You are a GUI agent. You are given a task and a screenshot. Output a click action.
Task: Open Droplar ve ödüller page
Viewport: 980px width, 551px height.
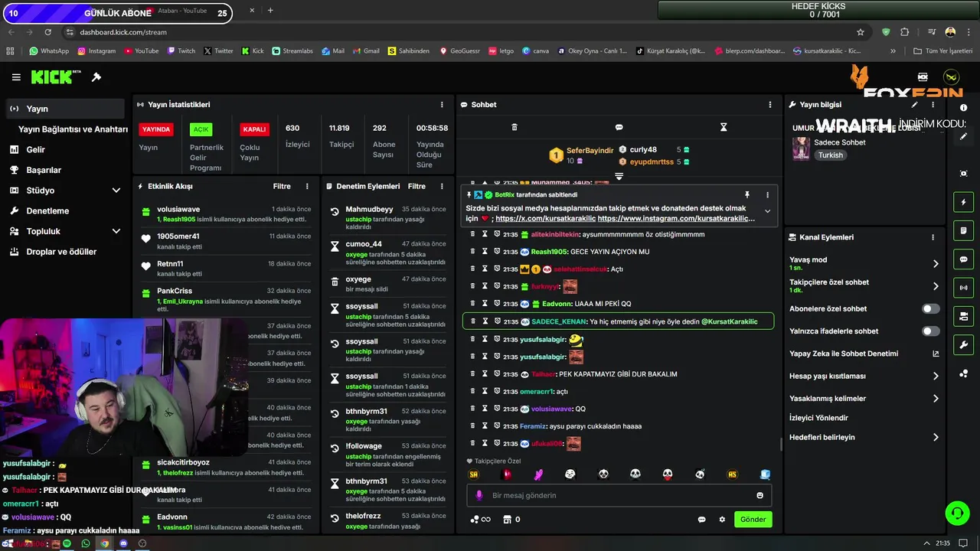point(61,252)
